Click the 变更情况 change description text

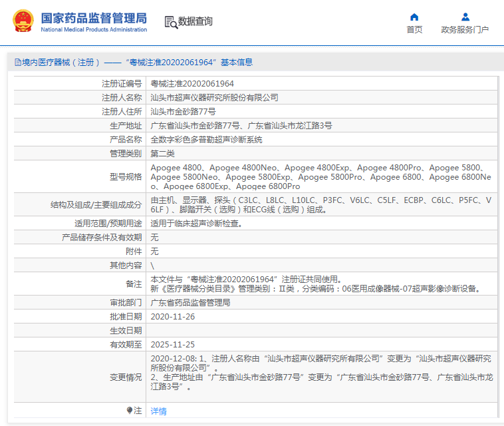coord(322,372)
